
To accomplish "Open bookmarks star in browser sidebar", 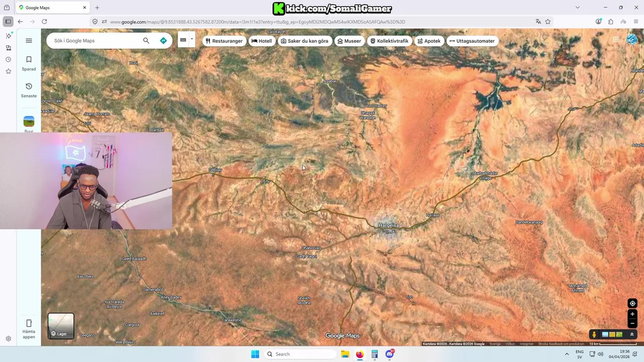I will [x=8, y=71].
